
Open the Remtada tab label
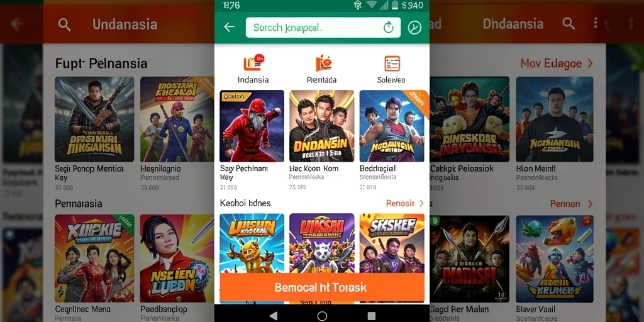pos(321,80)
